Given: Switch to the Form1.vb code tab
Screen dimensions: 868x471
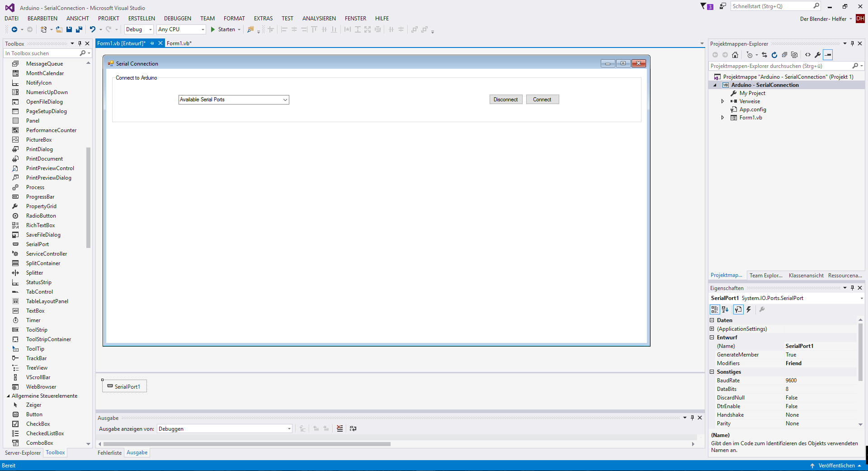Looking at the screenshot, I should (179, 43).
